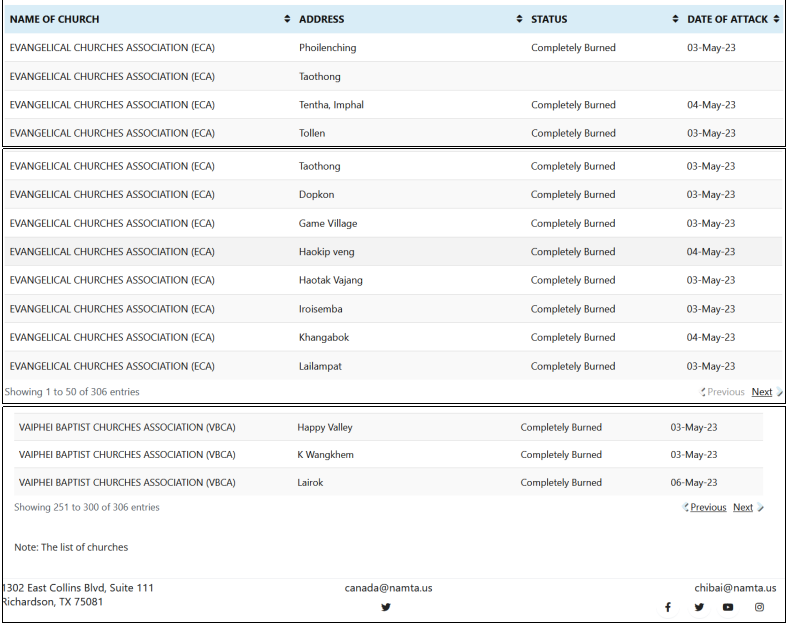Image resolution: width=788 pixels, height=624 pixels.
Task: Open the Twitter icon under canada@namta.us
Action: click(x=386, y=607)
